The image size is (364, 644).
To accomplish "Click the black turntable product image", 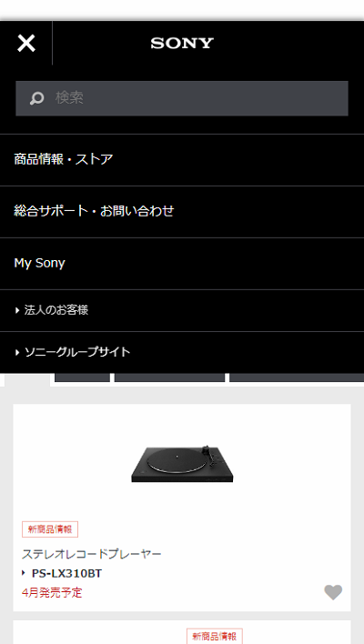I will point(182,464).
